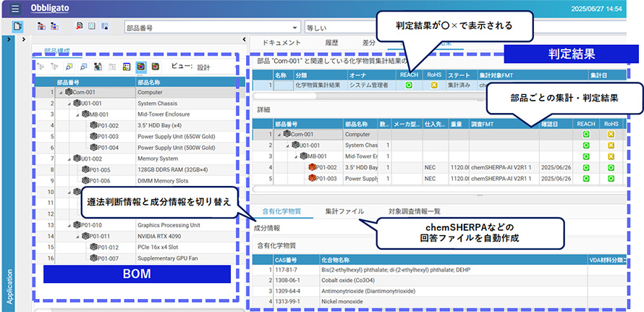The image size is (644, 312).
Task: Collapse MB-001 node in BOM tree
Action: click(x=77, y=114)
